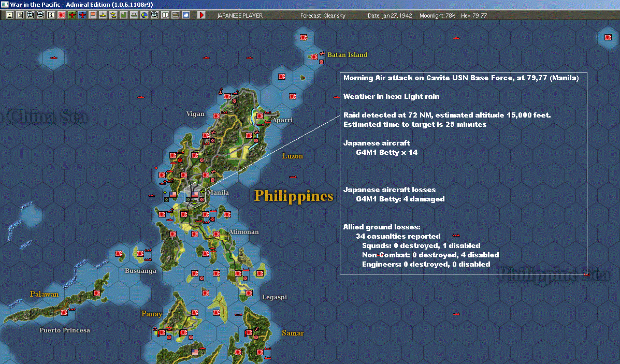Click the first stacked monitors toolbar icon
This screenshot has width=620, height=364.
coord(31,15)
